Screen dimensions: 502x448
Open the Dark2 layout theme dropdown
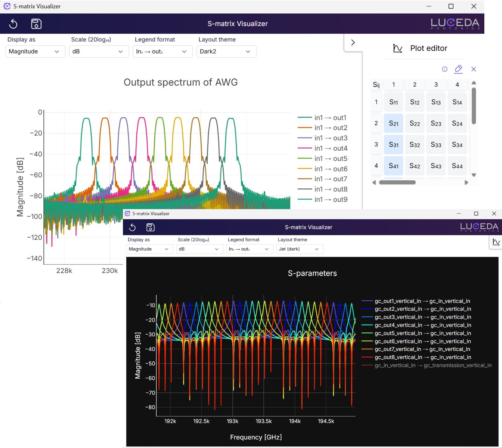(226, 51)
